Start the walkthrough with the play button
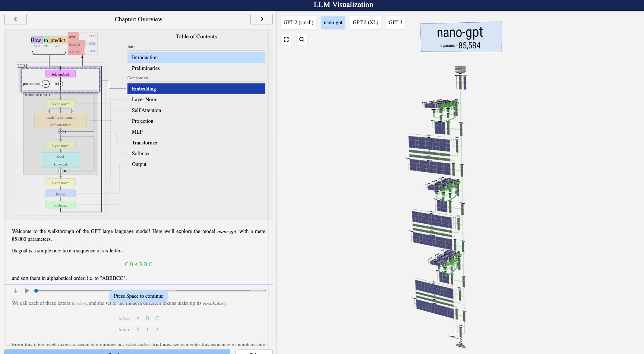 27,291
